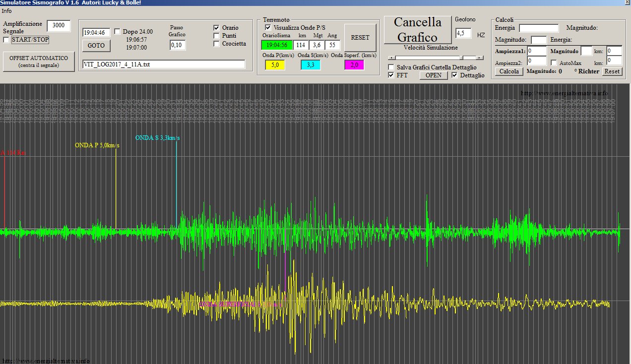Click the time field showing 19:04:46
Viewport: 631px width, 364px height.
(x=97, y=32)
